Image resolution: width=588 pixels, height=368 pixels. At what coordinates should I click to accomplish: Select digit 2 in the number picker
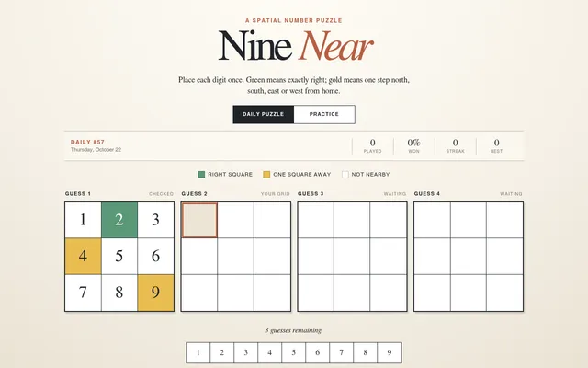222,352
